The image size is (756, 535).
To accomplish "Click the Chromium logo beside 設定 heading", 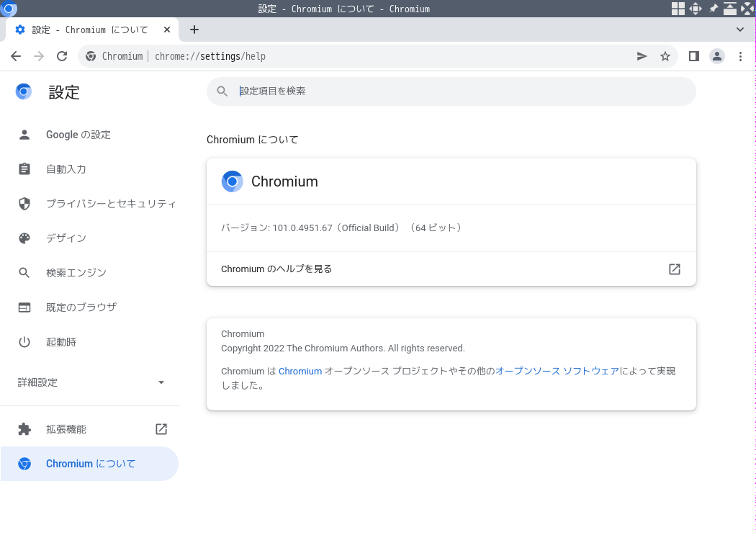I will click(24, 91).
